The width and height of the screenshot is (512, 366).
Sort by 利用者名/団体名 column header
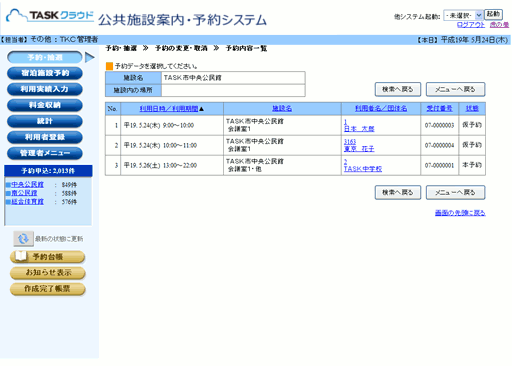pyautogui.click(x=381, y=109)
